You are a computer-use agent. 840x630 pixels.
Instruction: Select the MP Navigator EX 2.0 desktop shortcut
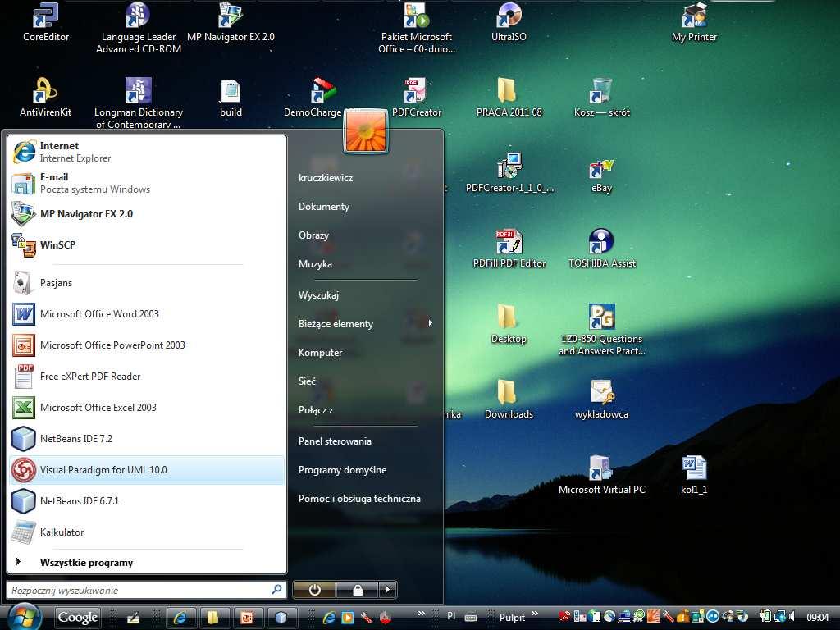(x=231, y=22)
